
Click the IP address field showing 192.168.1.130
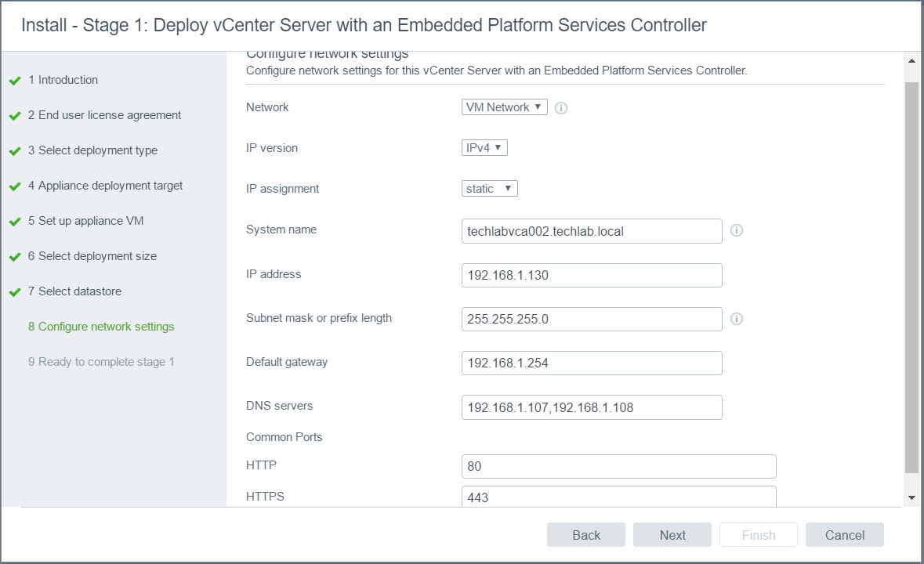point(592,275)
